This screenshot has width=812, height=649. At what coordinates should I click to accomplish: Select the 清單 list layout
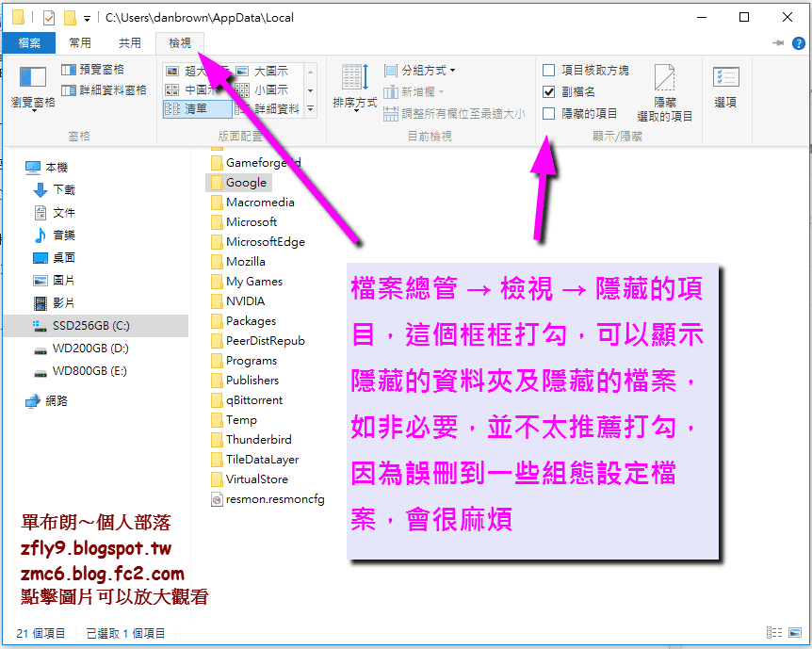[x=197, y=108]
